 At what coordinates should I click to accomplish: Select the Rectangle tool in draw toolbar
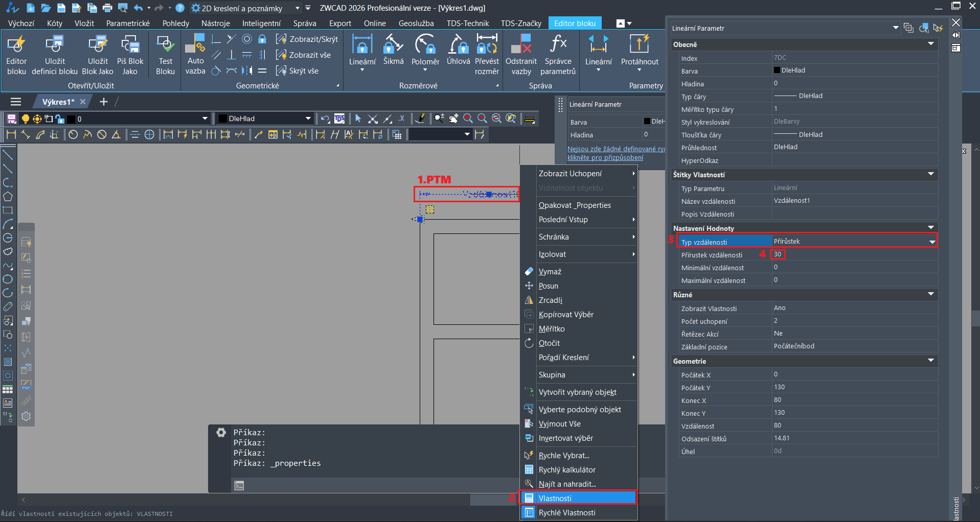click(x=8, y=210)
